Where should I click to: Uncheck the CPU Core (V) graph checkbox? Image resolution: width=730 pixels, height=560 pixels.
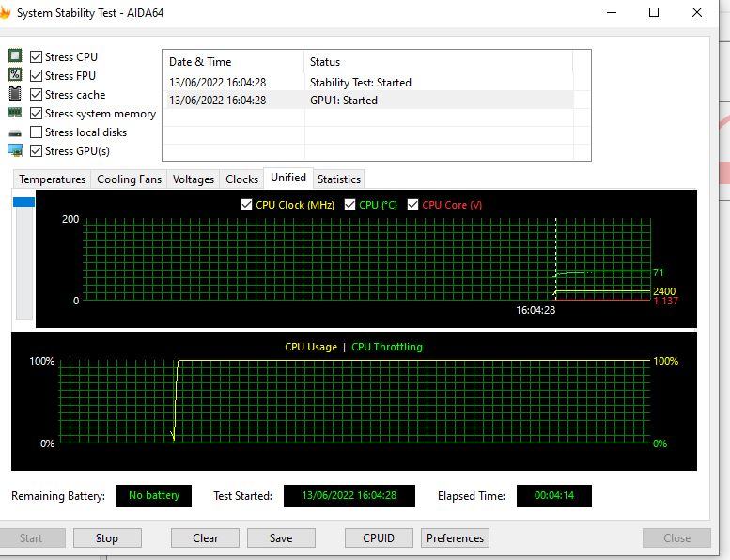[x=412, y=204]
